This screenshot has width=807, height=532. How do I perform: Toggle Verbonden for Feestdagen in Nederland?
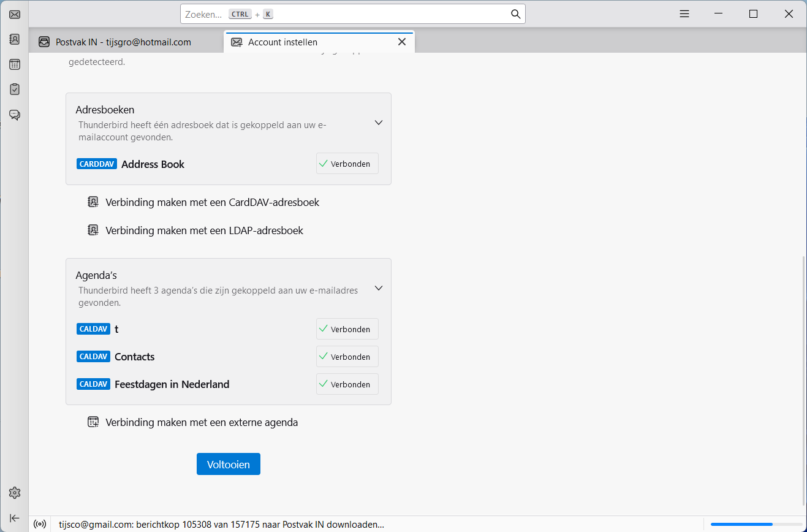click(347, 384)
